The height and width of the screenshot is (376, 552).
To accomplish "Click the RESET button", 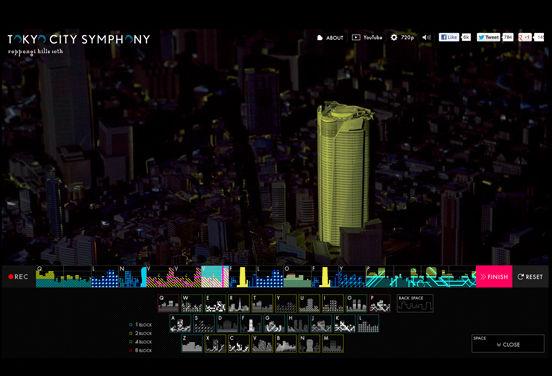I will (x=530, y=277).
